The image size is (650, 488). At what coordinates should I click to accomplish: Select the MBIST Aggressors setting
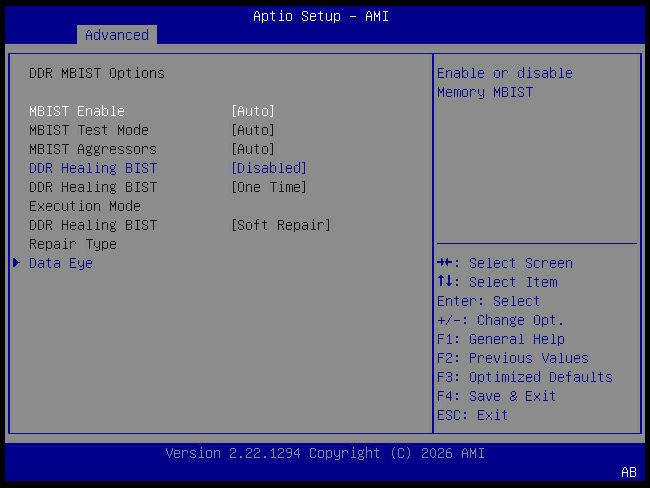(x=93, y=149)
